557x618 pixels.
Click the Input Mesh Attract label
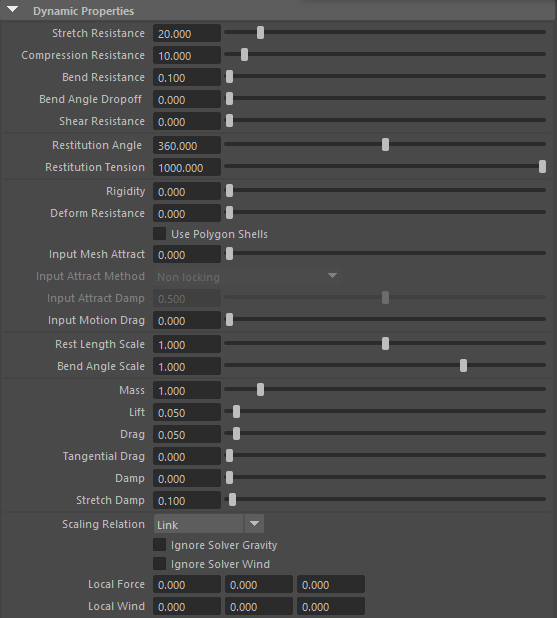(x=97, y=254)
